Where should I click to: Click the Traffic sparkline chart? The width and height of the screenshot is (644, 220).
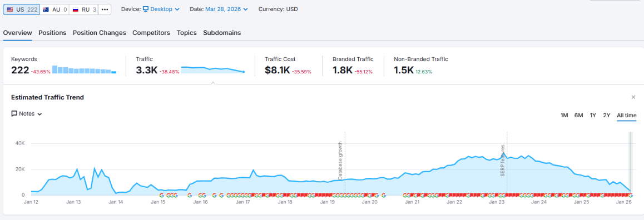(x=213, y=70)
